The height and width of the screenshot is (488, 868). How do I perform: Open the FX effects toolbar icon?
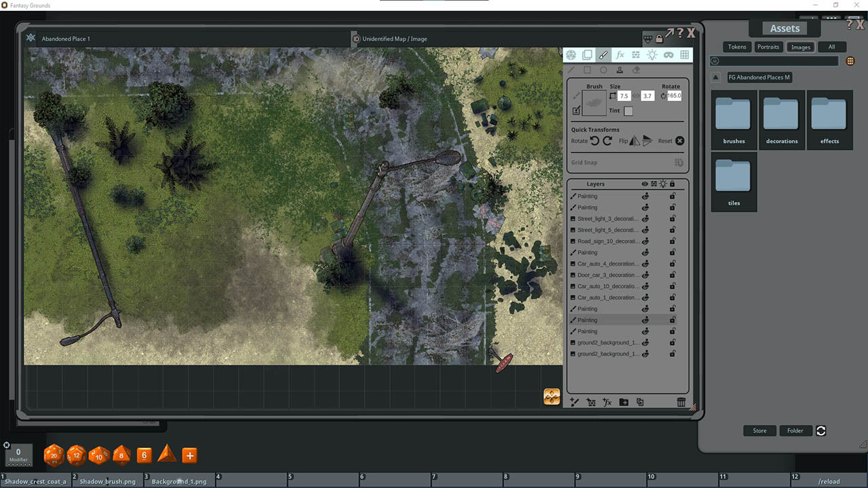620,55
